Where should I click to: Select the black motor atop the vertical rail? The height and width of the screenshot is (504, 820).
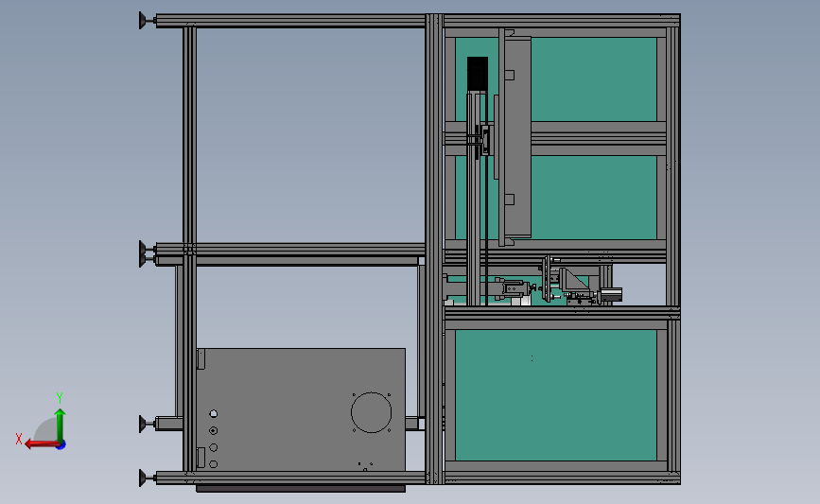[478, 74]
